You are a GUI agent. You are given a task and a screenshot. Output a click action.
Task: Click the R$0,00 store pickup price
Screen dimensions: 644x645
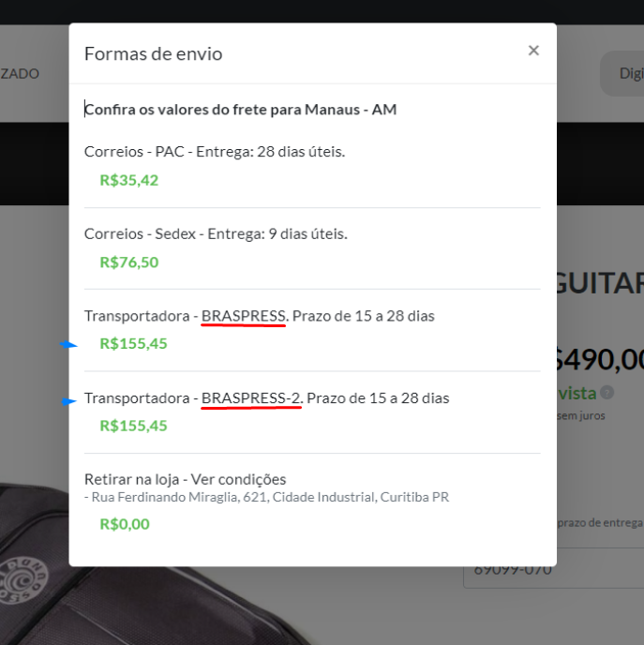coord(125,524)
